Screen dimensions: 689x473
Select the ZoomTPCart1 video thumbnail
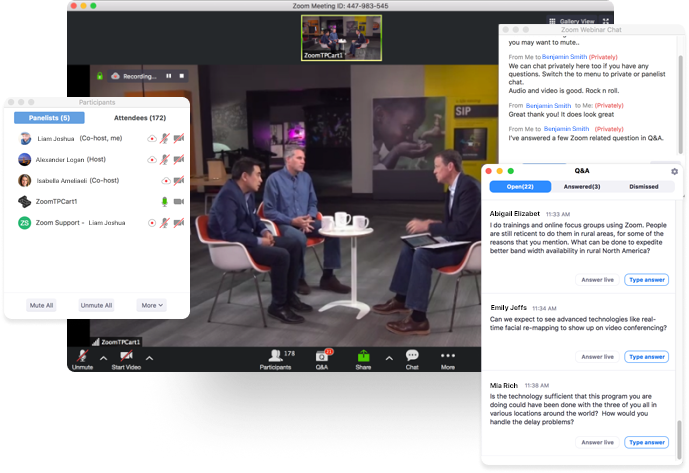[341, 38]
